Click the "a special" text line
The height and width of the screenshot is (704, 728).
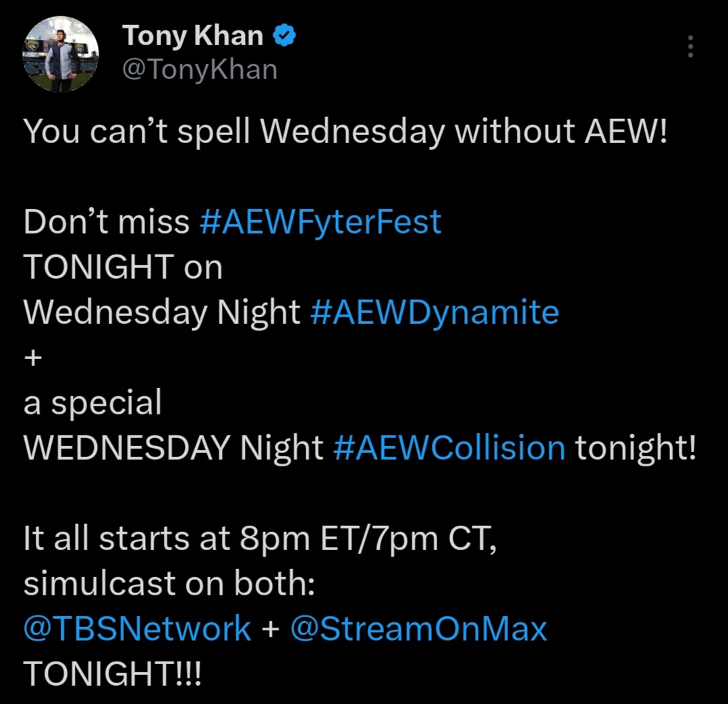[x=92, y=403]
